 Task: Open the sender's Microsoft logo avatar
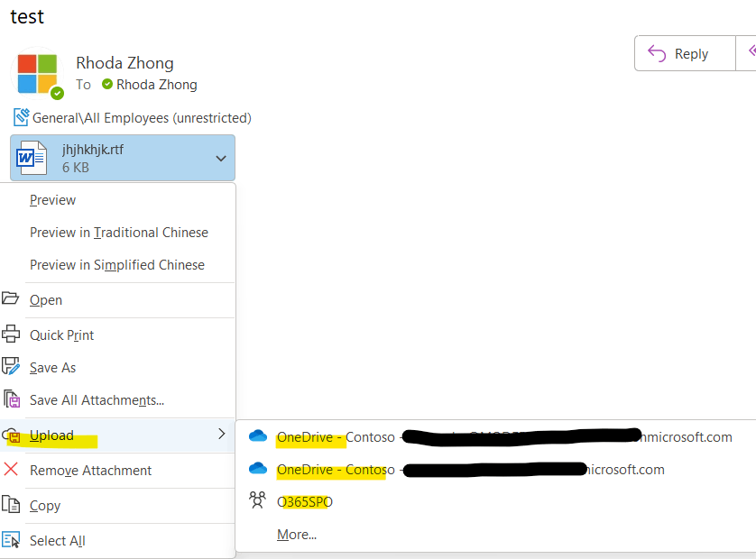point(37,73)
